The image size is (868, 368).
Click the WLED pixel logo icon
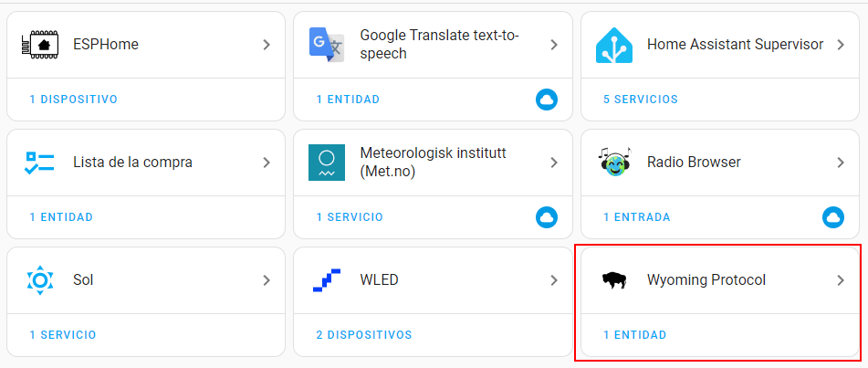coord(327,280)
